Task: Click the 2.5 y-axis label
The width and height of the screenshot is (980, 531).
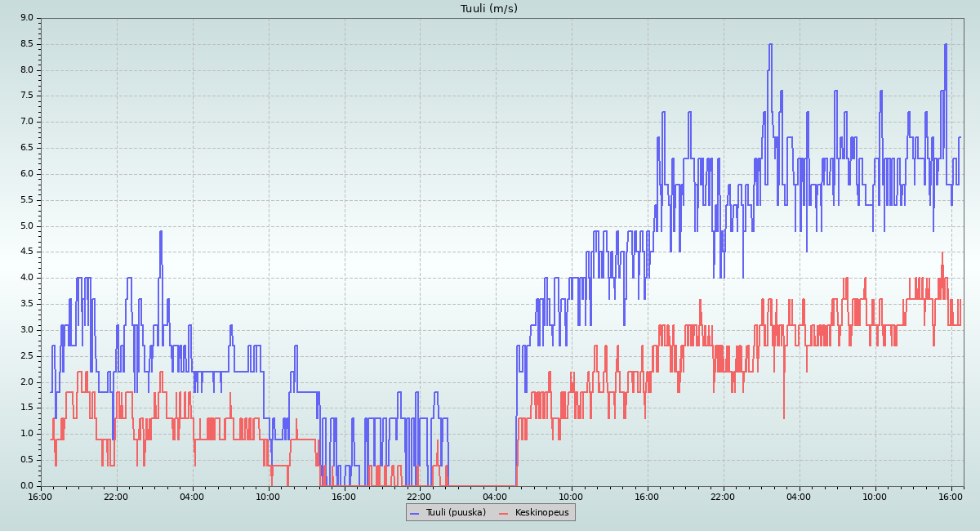Action: pos(27,356)
